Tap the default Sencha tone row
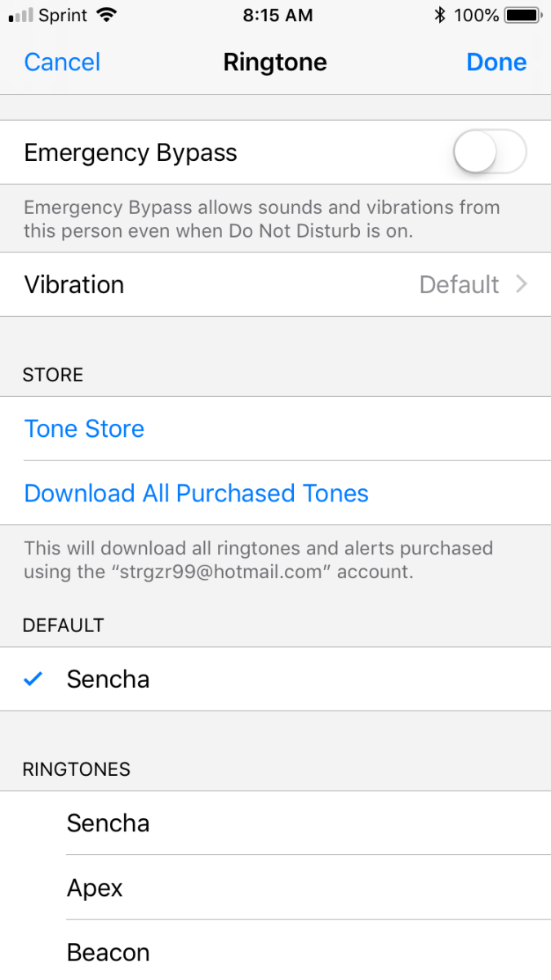The height and width of the screenshot is (980, 551). pyautogui.click(x=275, y=679)
